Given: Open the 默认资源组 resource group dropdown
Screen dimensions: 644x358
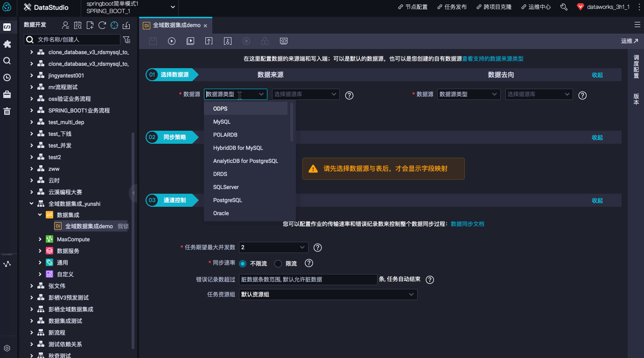Looking at the screenshot, I should 328,295.
